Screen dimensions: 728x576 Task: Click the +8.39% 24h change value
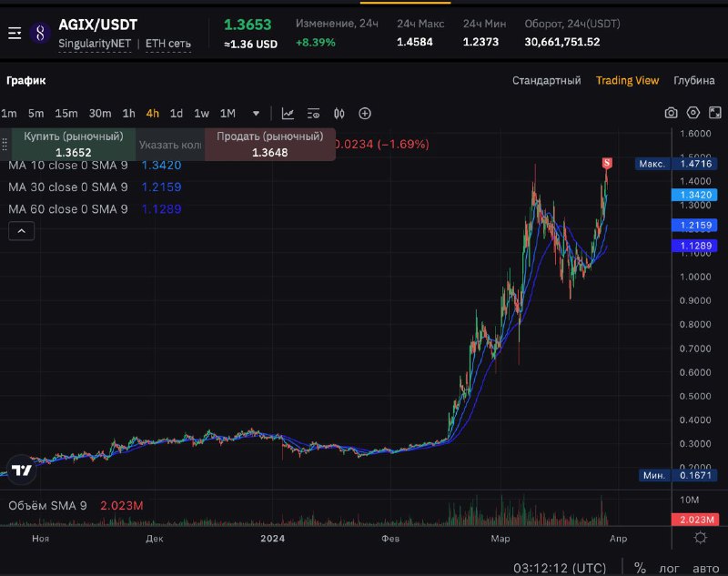coord(316,42)
